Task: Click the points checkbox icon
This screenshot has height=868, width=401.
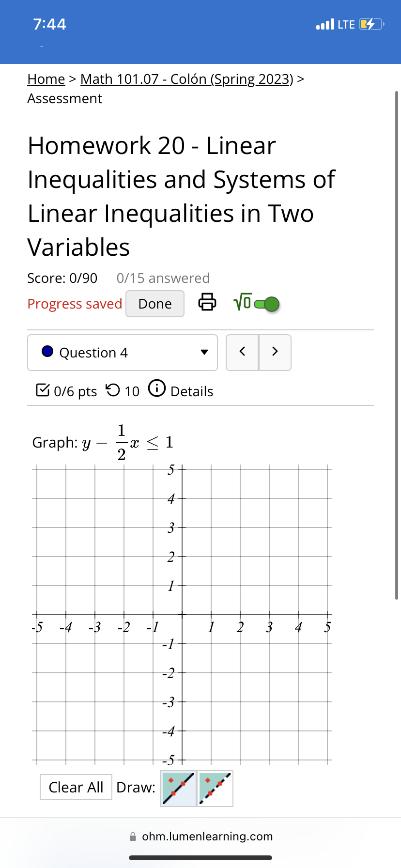Action: pos(43,390)
